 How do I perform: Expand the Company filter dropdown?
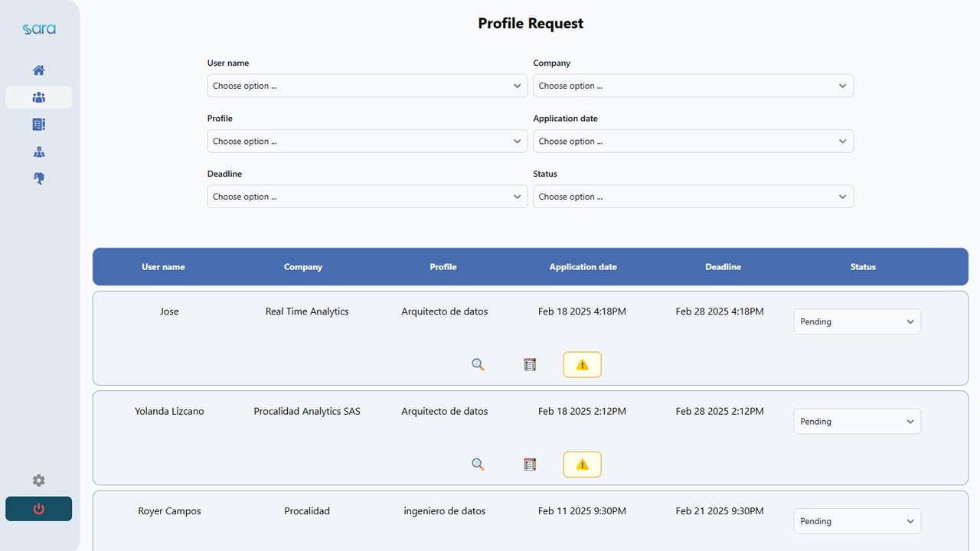pos(693,86)
